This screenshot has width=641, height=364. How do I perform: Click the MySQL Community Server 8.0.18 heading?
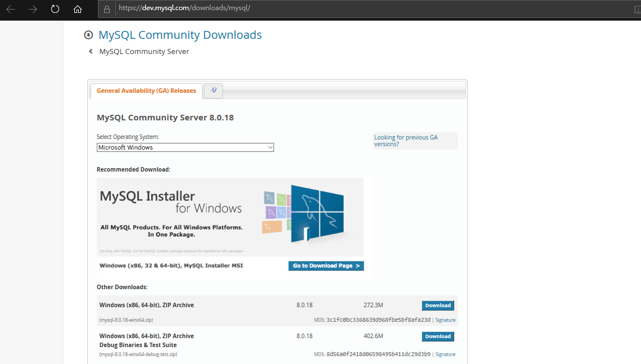165,117
